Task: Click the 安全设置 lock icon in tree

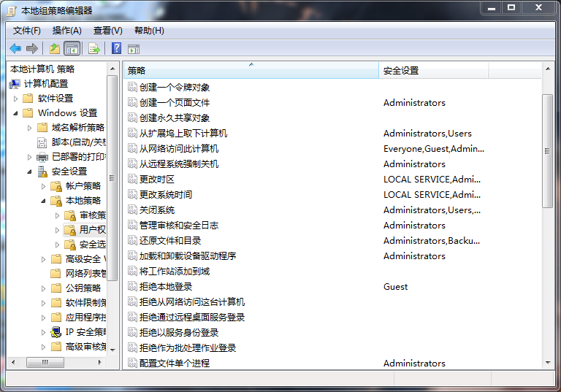Action: (42, 172)
